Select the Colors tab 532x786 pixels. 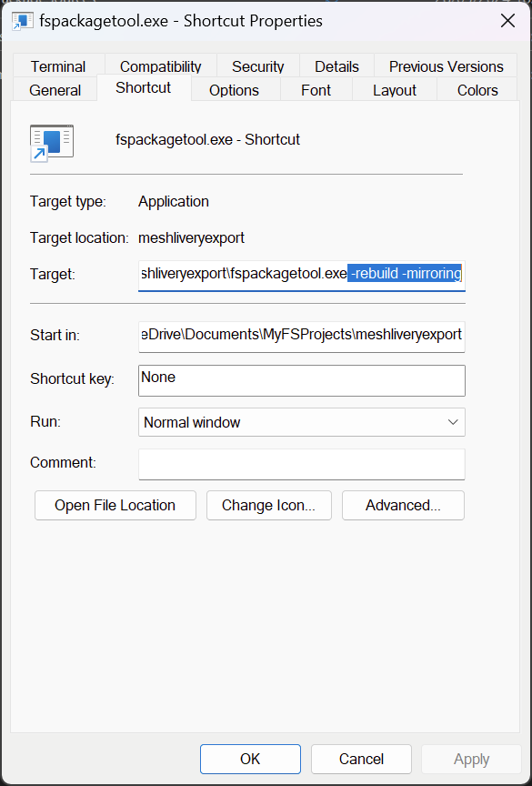pos(477,90)
